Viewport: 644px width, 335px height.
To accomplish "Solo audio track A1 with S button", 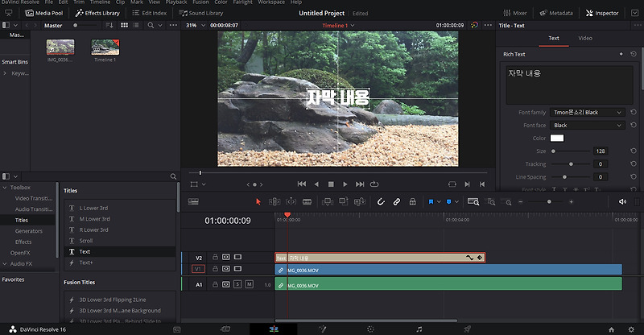I will point(237,284).
